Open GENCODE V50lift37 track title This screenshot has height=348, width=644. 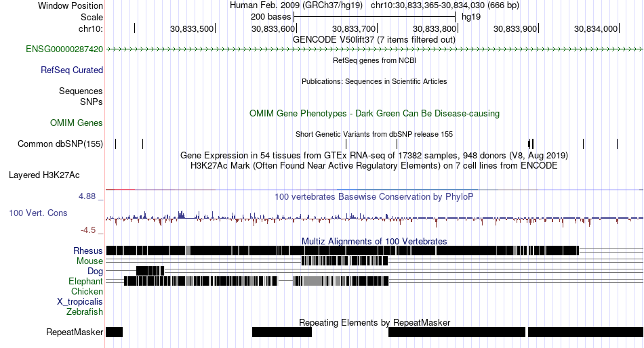(374, 40)
